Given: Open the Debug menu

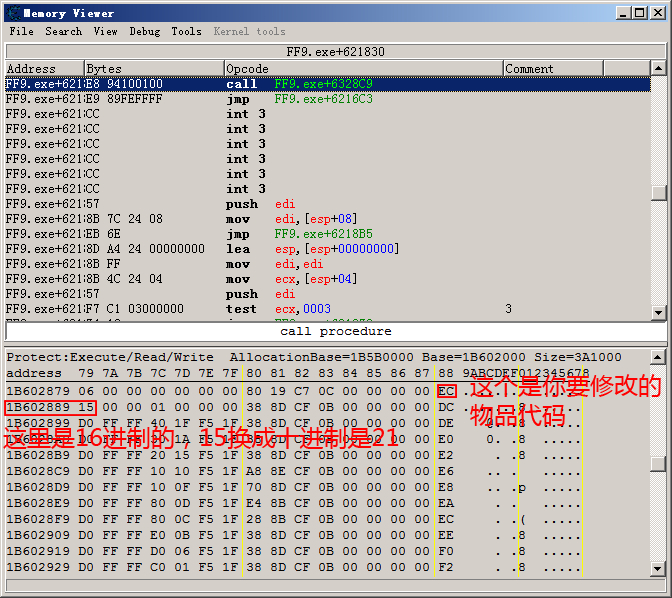Looking at the screenshot, I should tap(145, 31).
